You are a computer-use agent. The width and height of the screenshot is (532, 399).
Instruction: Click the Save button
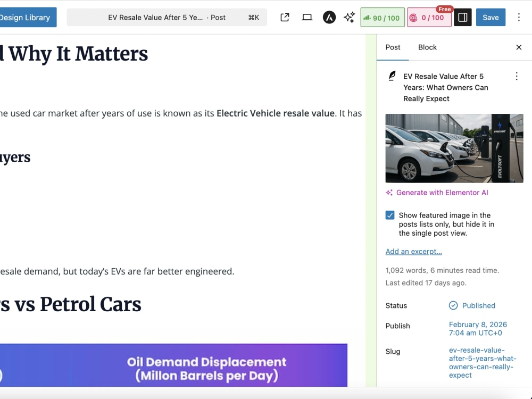point(491,18)
